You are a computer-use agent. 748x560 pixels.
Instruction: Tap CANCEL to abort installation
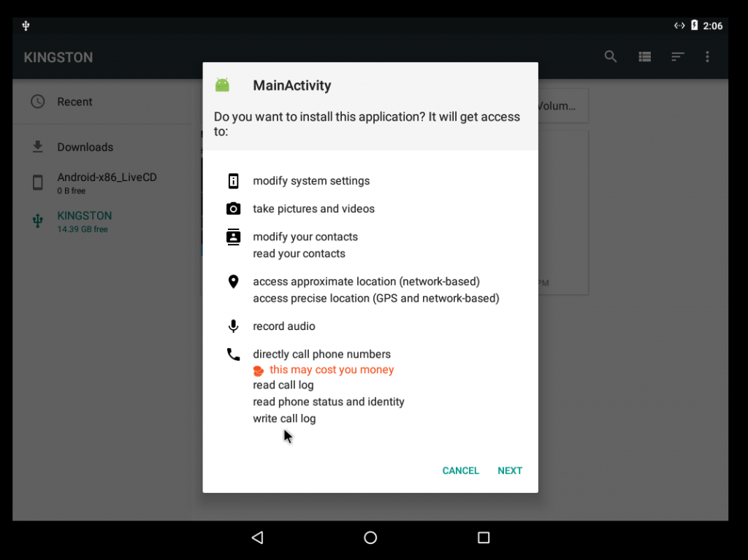pos(460,470)
